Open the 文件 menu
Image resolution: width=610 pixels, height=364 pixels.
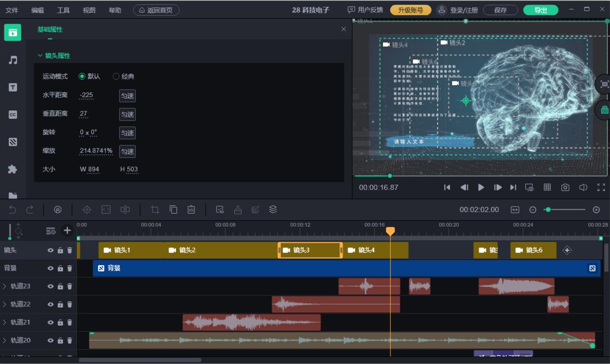click(x=12, y=10)
